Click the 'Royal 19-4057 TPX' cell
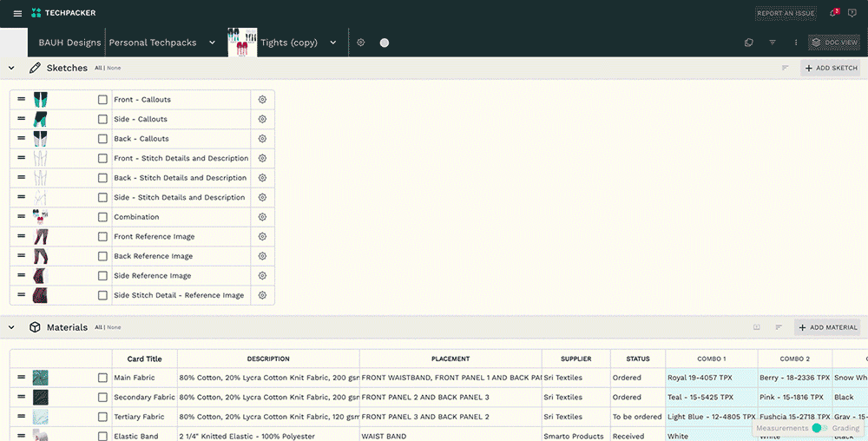This screenshot has height=441, width=868. [x=712, y=378]
